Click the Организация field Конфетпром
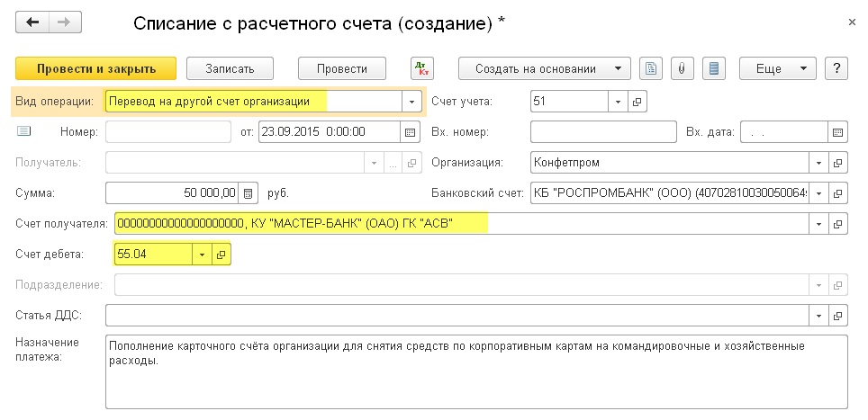Screen dimensions: 868x420 [x=670, y=163]
